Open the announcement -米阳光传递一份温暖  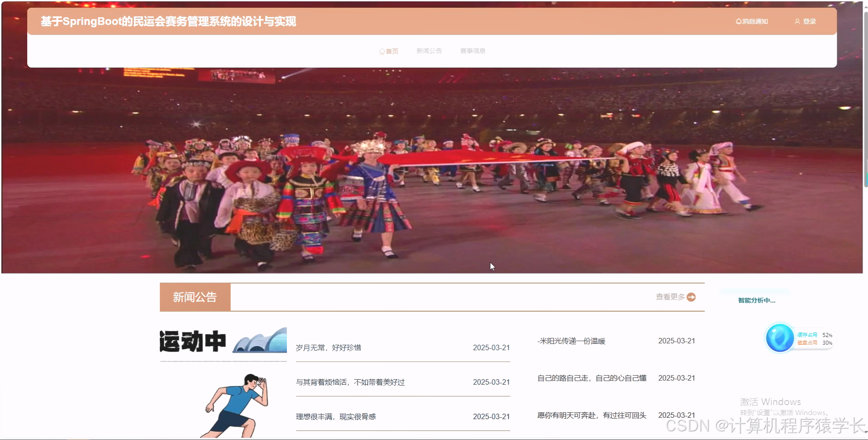572,341
